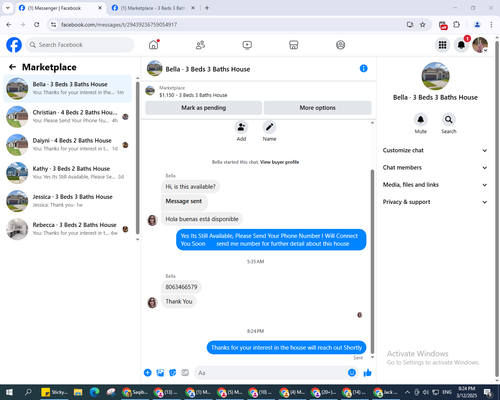The width and height of the screenshot is (500, 400).
Task: Open Rebecca - 3 Beds 2 Baths House chat
Action: pos(67,229)
